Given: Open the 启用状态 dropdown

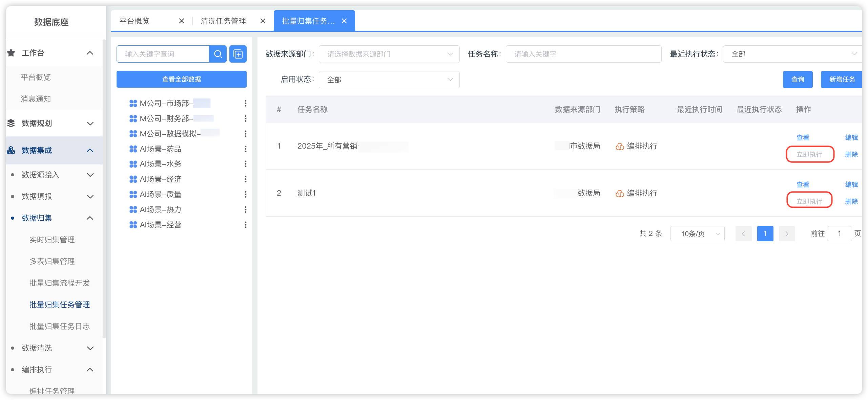Looking at the screenshot, I should click(389, 80).
